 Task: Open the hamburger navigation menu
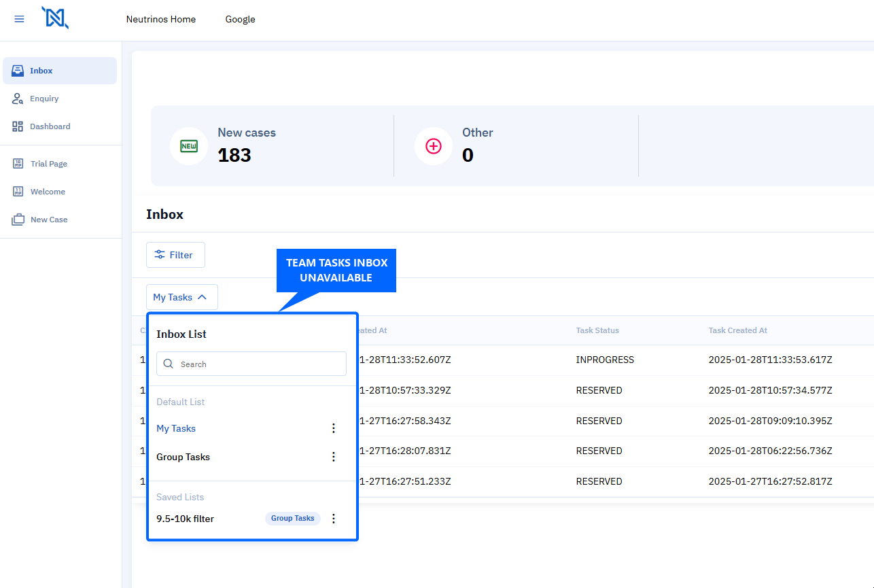point(19,19)
